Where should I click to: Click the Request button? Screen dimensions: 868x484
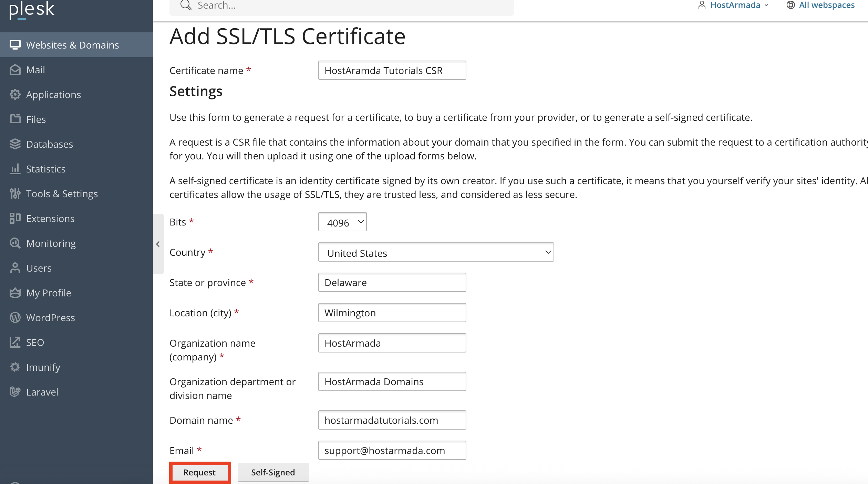pyautogui.click(x=199, y=472)
